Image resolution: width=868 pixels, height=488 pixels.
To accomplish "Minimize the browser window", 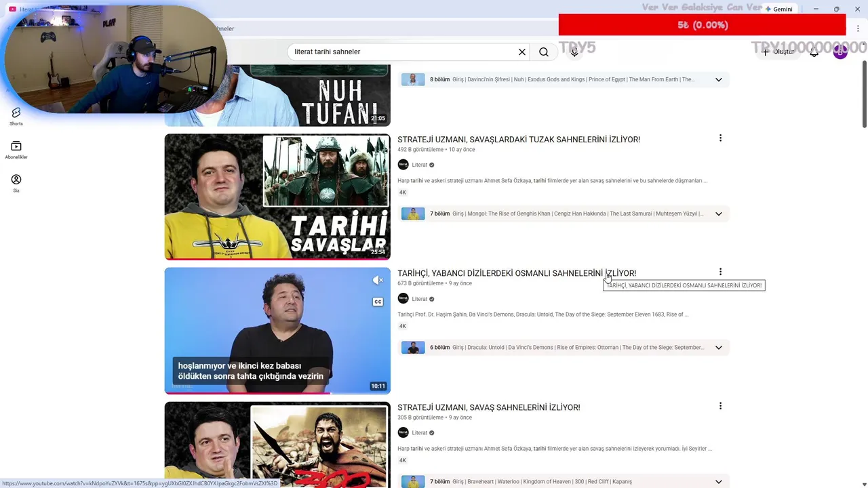I will (816, 9).
